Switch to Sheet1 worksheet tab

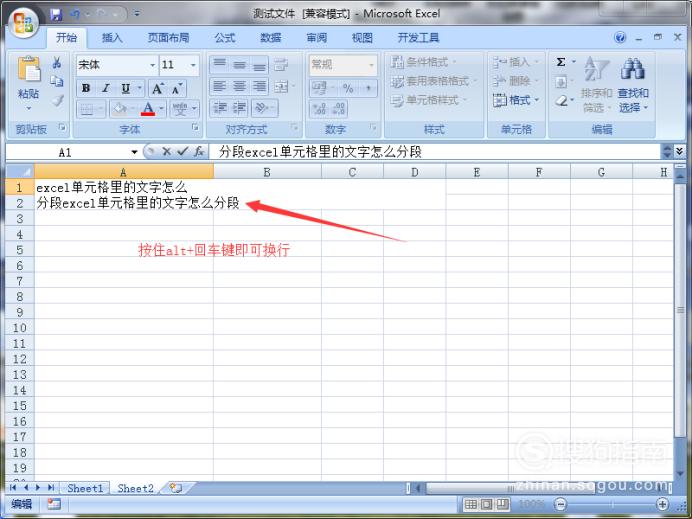85,489
